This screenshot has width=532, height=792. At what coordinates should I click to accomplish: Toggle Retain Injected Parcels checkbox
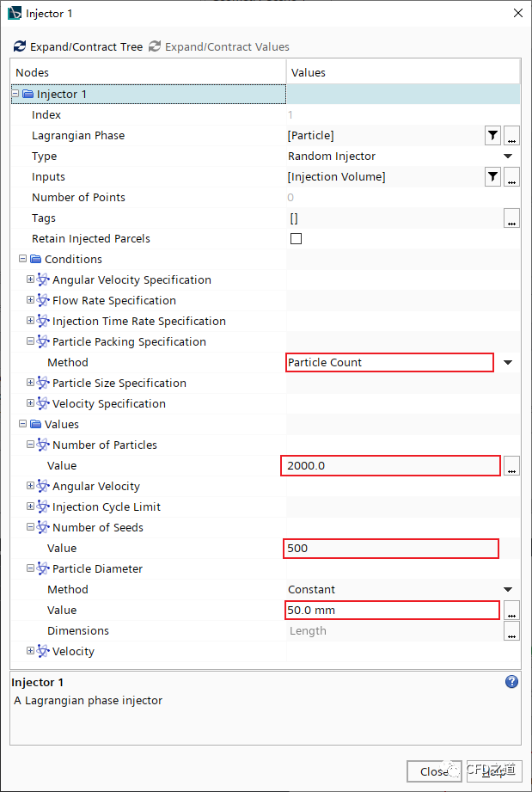pyautogui.click(x=297, y=238)
